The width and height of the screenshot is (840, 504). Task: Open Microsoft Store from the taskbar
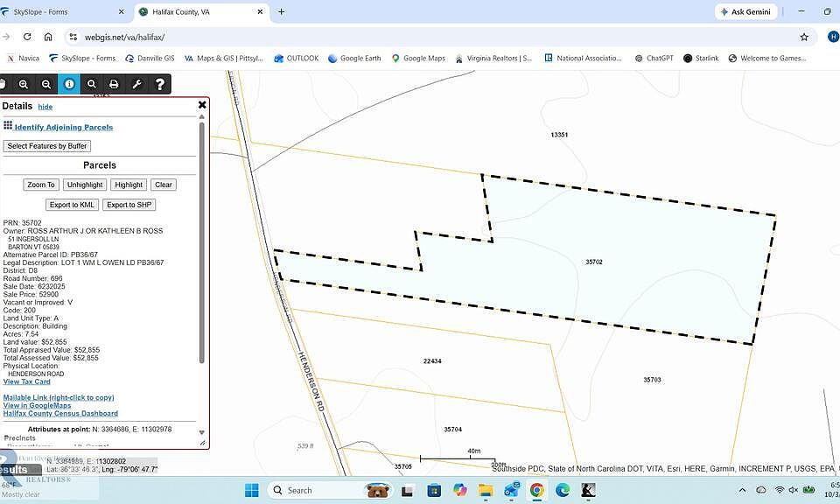click(x=434, y=490)
